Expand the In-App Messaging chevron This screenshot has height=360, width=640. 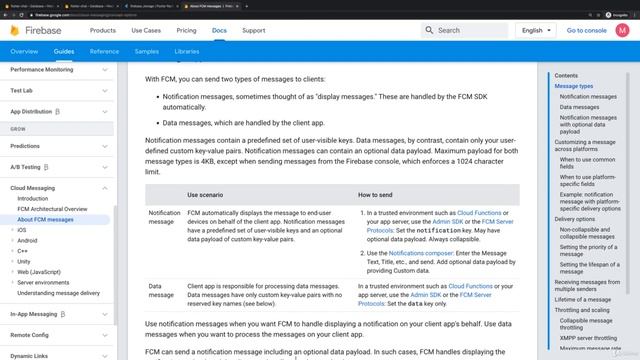tap(105, 314)
